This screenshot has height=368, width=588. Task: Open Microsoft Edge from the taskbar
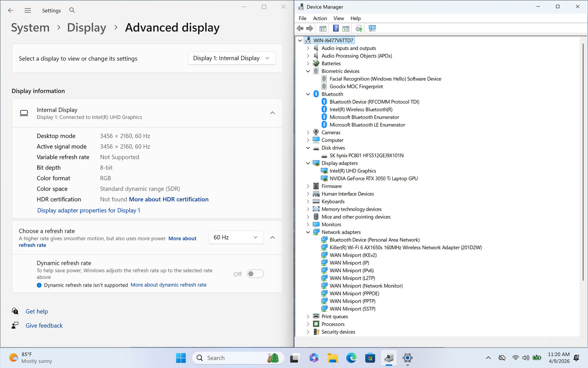351,358
